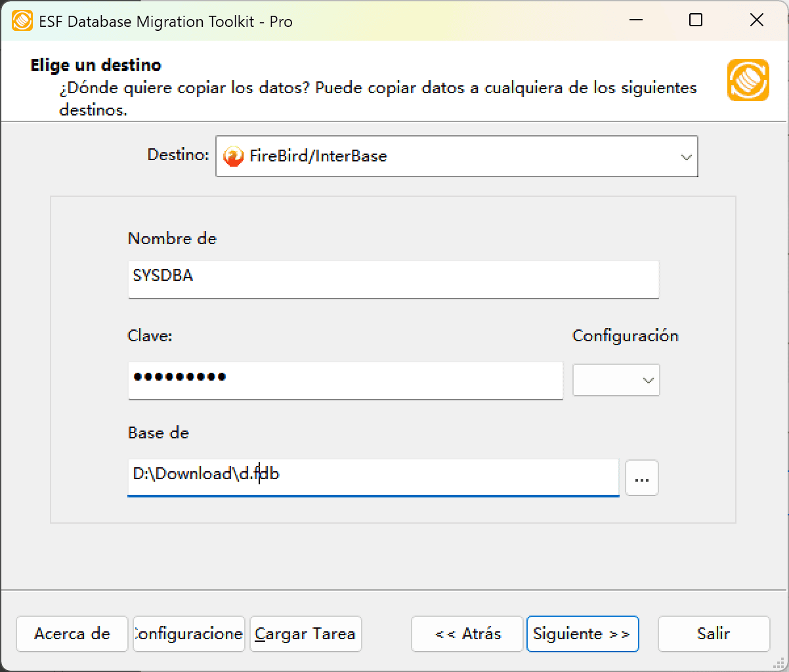Screen dimensions: 789x672
Task: Click the ESF logo in the top-right header
Action: pos(748,81)
